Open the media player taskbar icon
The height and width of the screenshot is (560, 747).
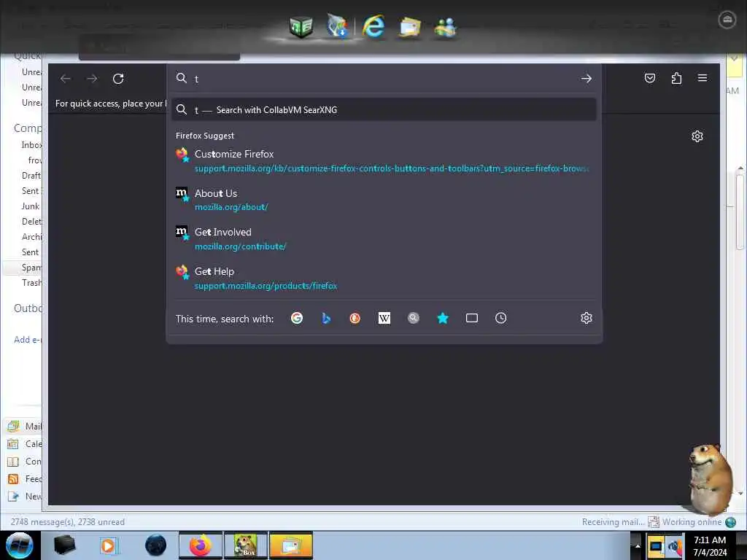coord(109,545)
